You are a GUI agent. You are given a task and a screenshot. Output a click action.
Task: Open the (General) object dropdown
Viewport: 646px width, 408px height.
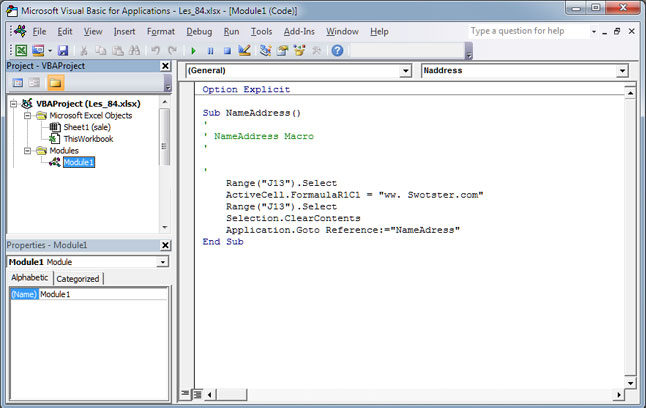[x=406, y=71]
